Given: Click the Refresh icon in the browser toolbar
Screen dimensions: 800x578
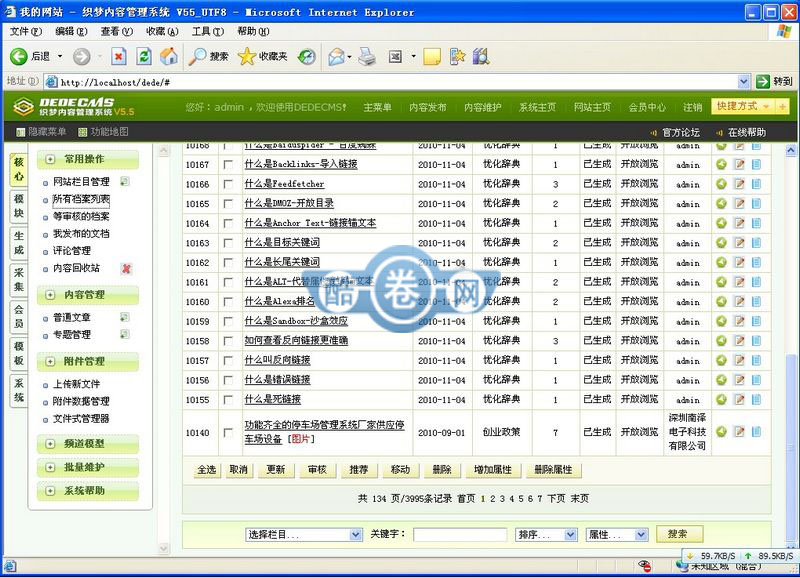Looking at the screenshot, I should (144, 57).
